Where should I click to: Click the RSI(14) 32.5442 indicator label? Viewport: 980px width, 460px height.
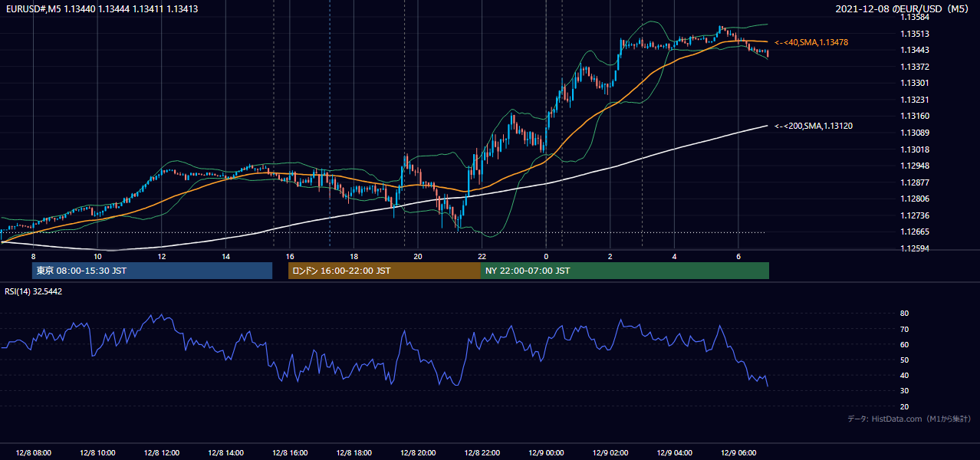click(x=33, y=291)
